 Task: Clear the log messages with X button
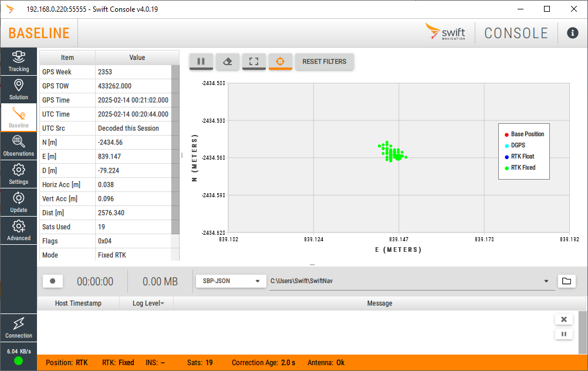(x=563, y=319)
